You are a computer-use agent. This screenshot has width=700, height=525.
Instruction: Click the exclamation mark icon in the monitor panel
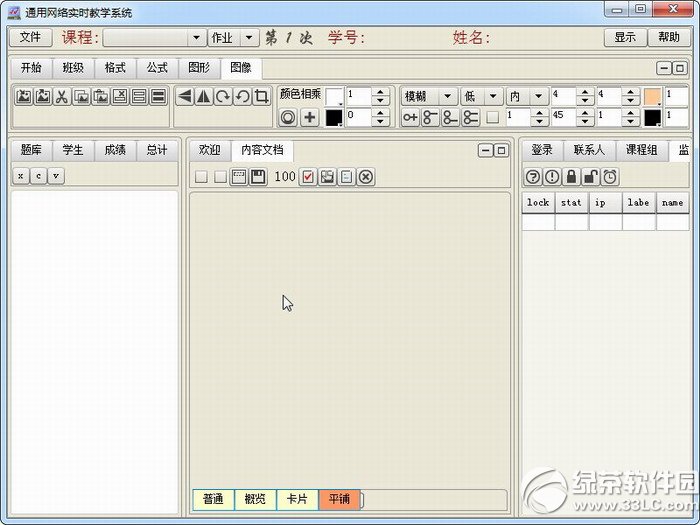tap(552, 177)
